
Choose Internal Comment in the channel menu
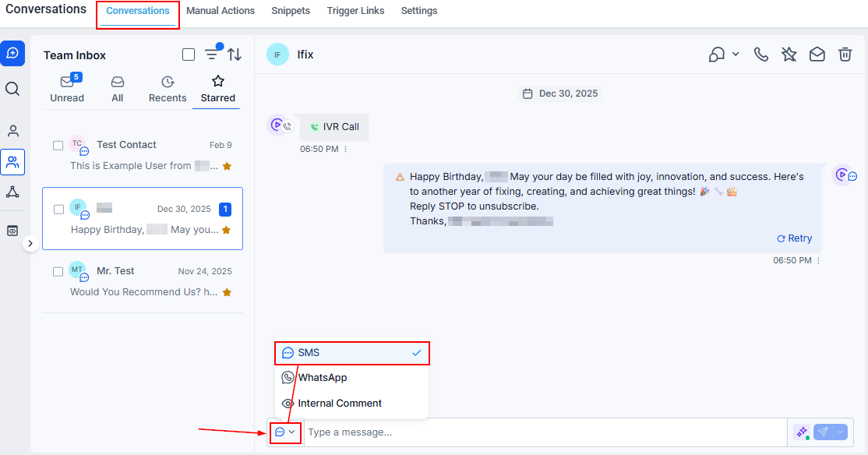pyautogui.click(x=352, y=403)
